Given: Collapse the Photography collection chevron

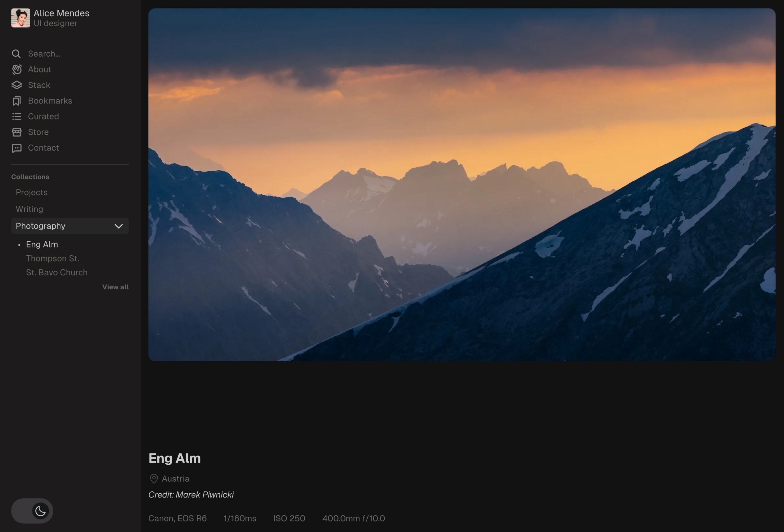Looking at the screenshot, I should (119, 226).
